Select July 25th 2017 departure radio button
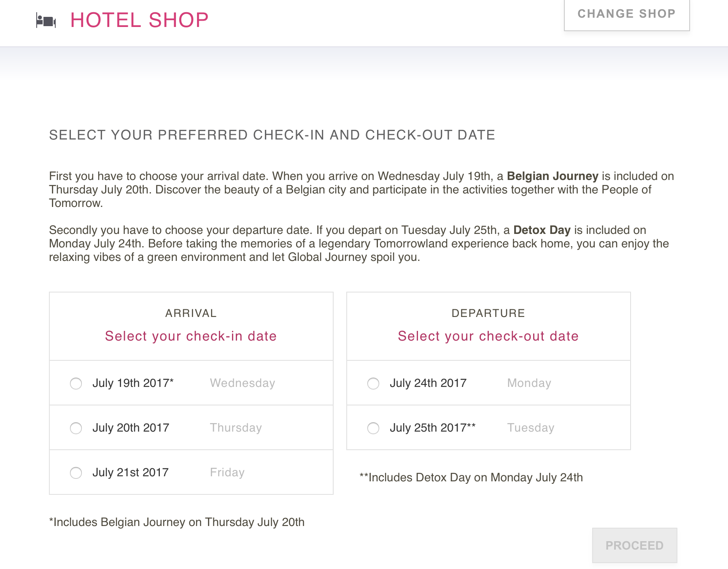Image resolution: width=728 pixels, height=569 pixels. pos(373,428)
